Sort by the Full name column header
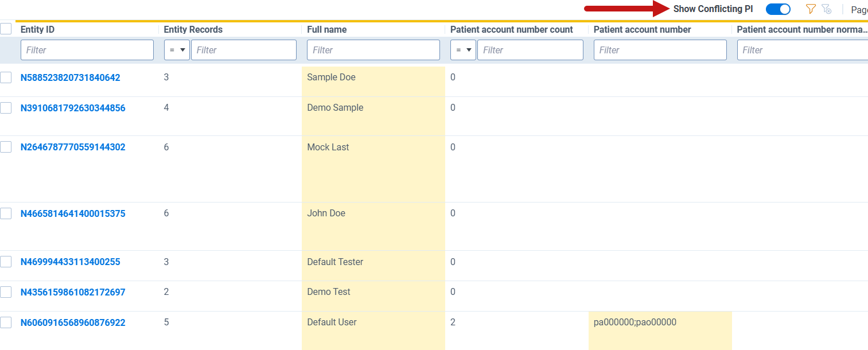The image size is (868, 350). click(327, 29)
